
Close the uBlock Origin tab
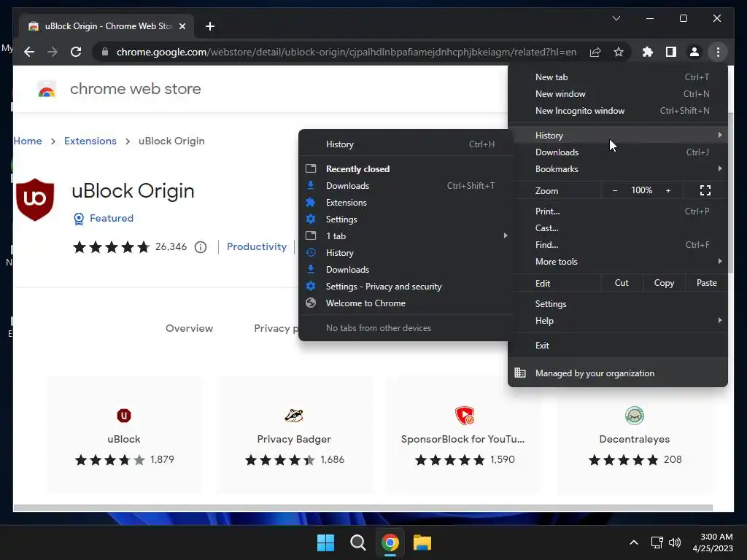coord(182,26)
